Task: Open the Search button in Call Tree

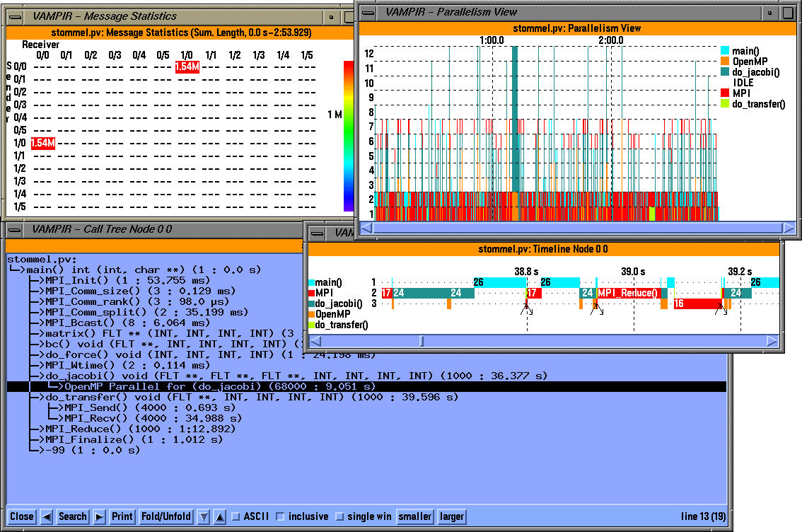Action: (x=73, y=516)
